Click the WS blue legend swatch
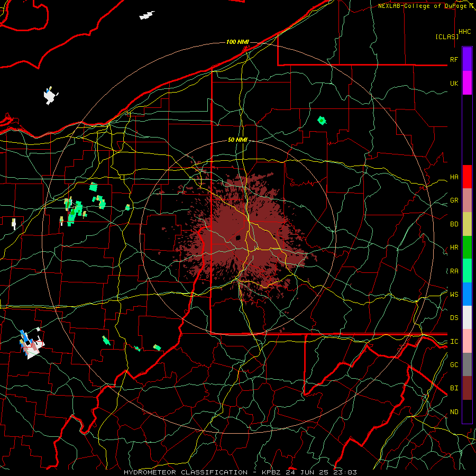Viewport: 476px width, 476px height. tap(467, 294)
